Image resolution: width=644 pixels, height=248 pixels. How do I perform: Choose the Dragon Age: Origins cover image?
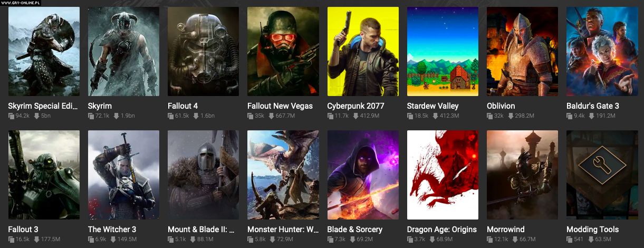(x=443, y=175)
